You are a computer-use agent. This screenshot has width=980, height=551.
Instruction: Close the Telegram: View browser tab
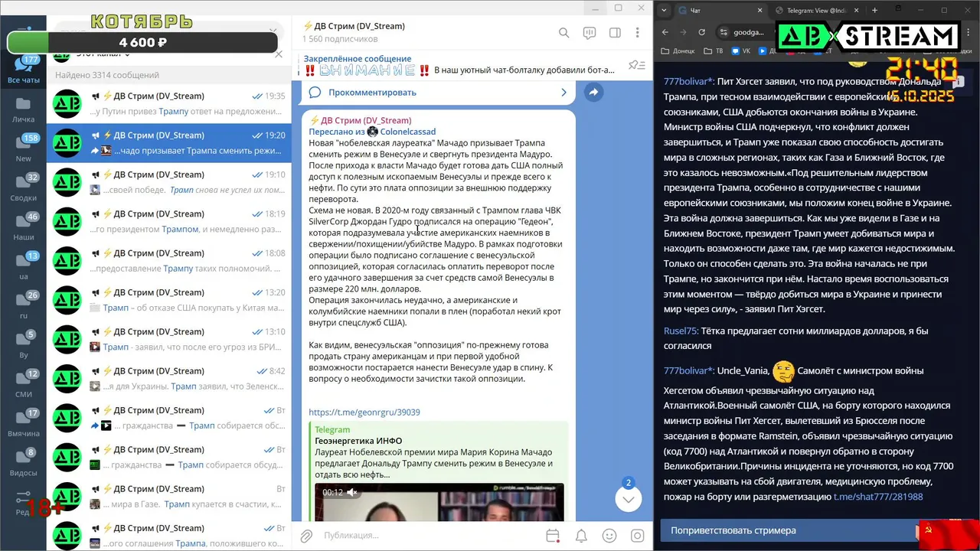pos(856,11)
